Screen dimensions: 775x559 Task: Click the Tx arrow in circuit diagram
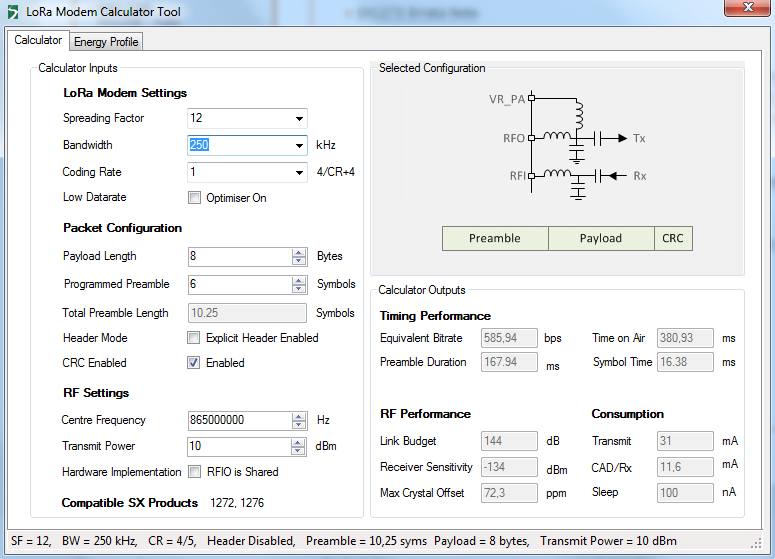[x=625, y=138]
